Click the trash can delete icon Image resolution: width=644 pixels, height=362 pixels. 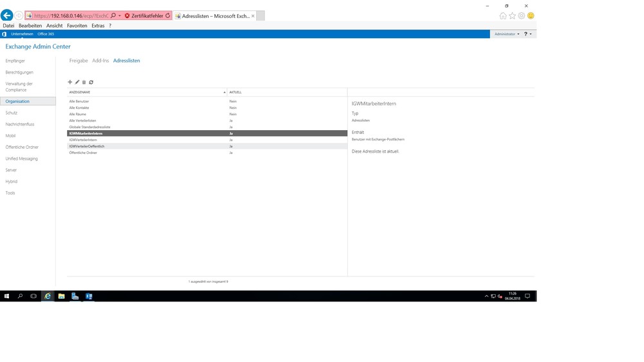click(x=84, y=82)
